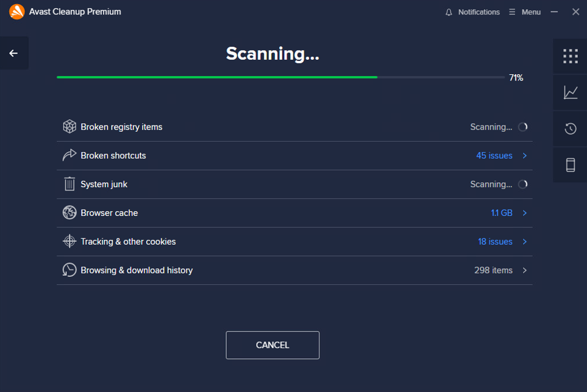Expand Tracking & other cookies chevron
Viewport: 587px width, 392px height.
tap(524, 242)
